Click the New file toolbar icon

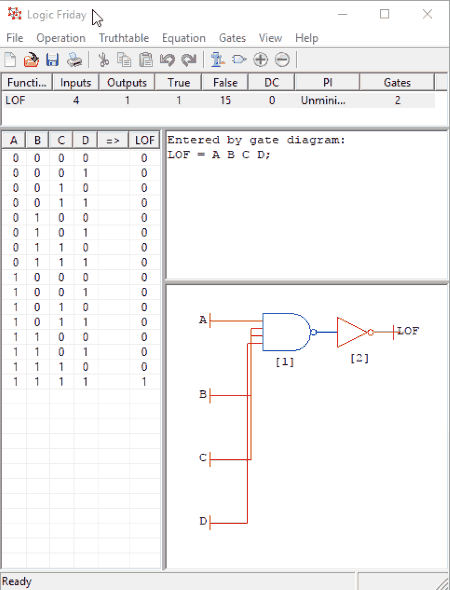click(11, 59)
